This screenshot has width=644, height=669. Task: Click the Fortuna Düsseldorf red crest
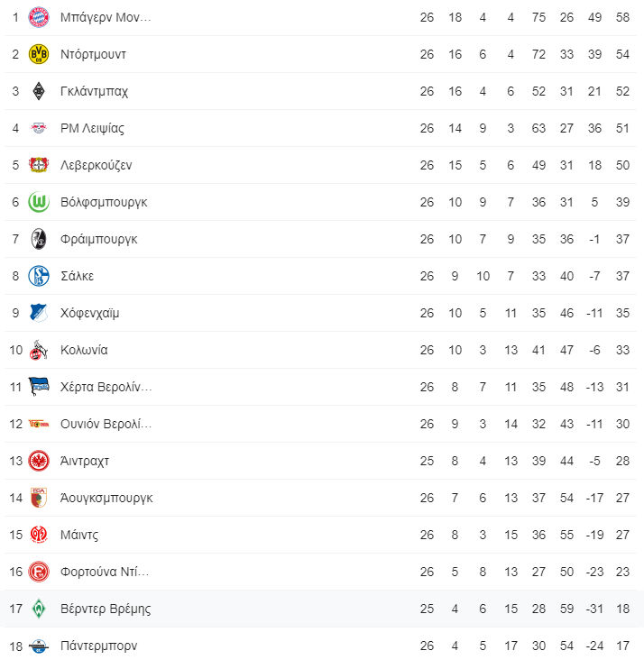(39, 572)
